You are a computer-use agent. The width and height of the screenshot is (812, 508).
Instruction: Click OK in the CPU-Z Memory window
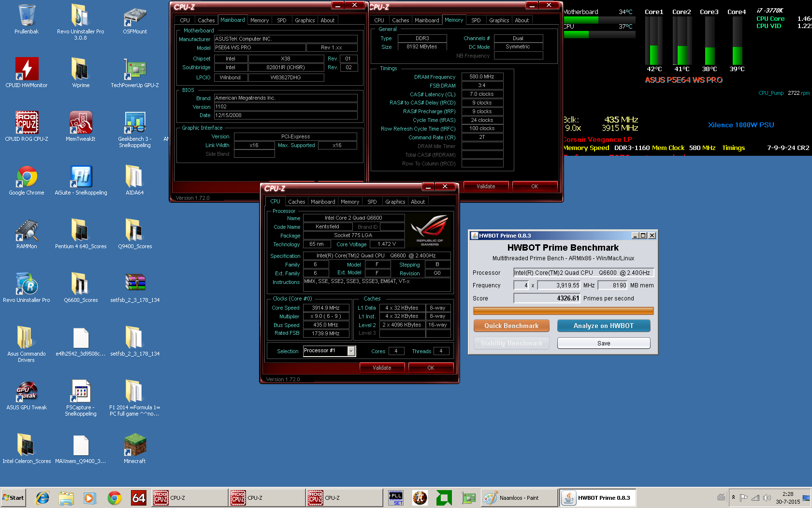[535, 186]
